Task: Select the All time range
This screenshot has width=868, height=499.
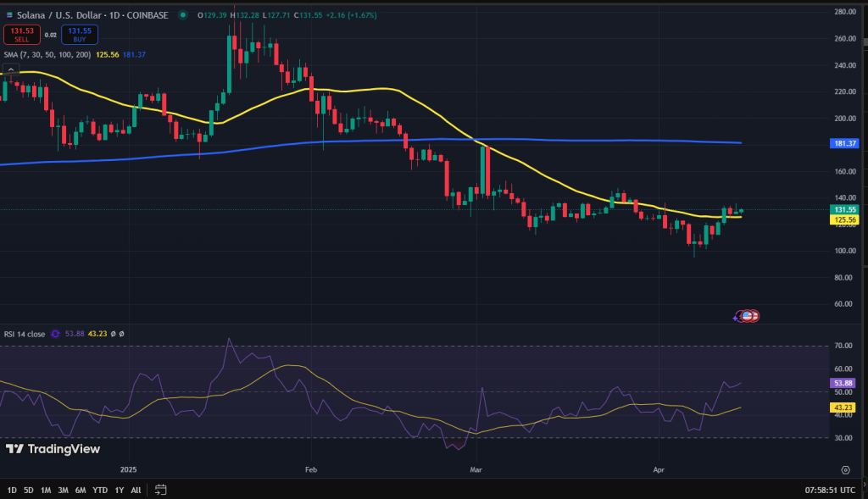Action: 136,491
